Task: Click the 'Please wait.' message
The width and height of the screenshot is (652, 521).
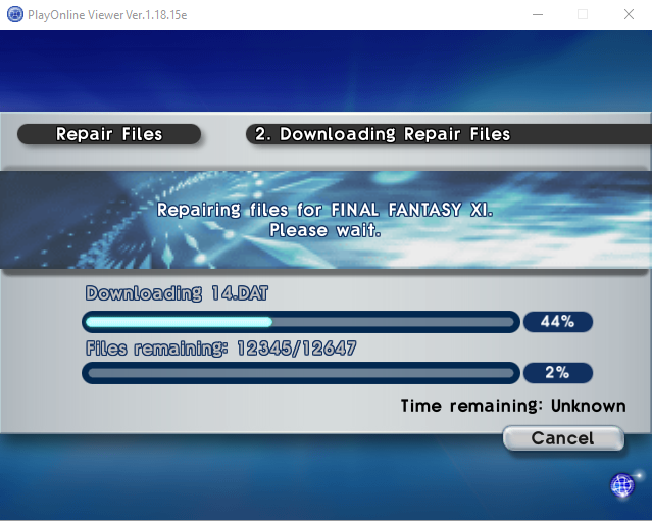Action: (x=325, y=230)
